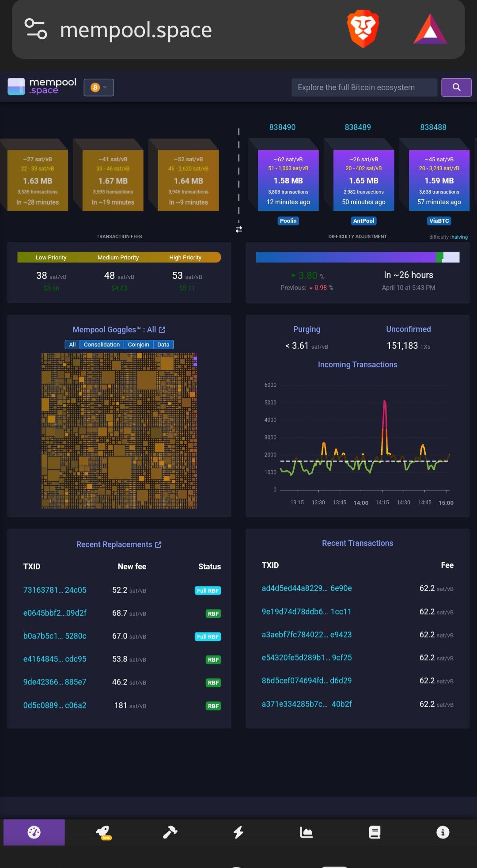Tap the Brave Rewards triangle icon
Screen dimensions: 477x868
[430, 30]
